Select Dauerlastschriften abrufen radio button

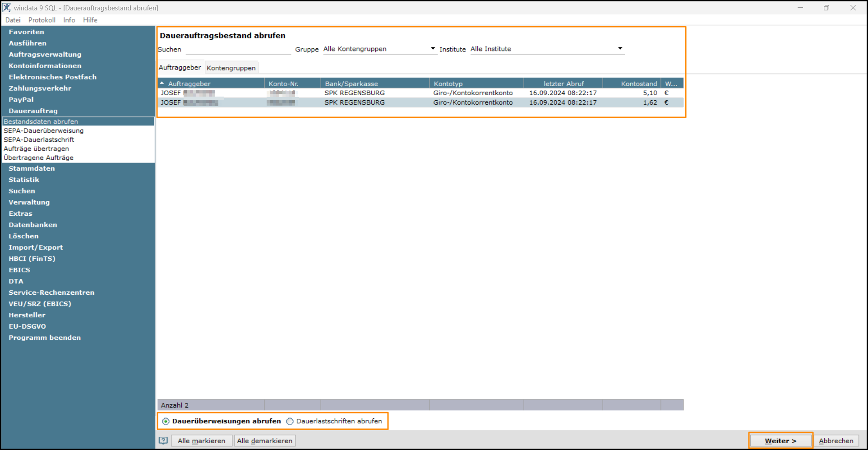coord(290,421)
